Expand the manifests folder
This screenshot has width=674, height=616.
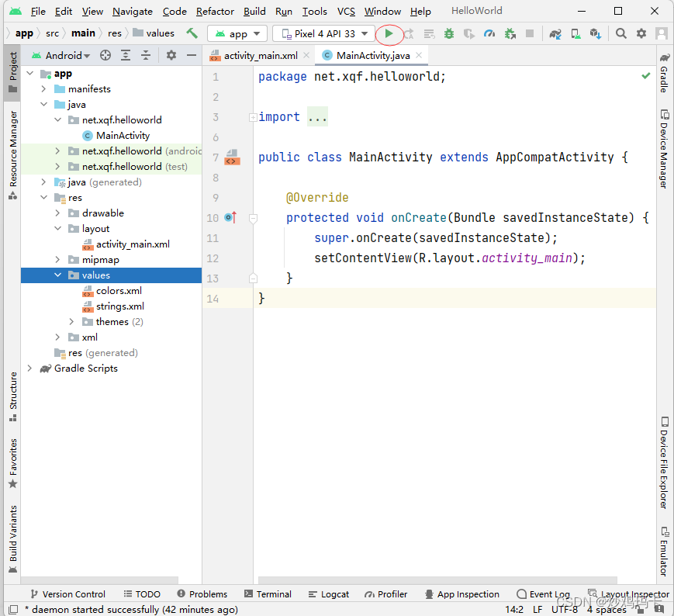pos(44,89)
